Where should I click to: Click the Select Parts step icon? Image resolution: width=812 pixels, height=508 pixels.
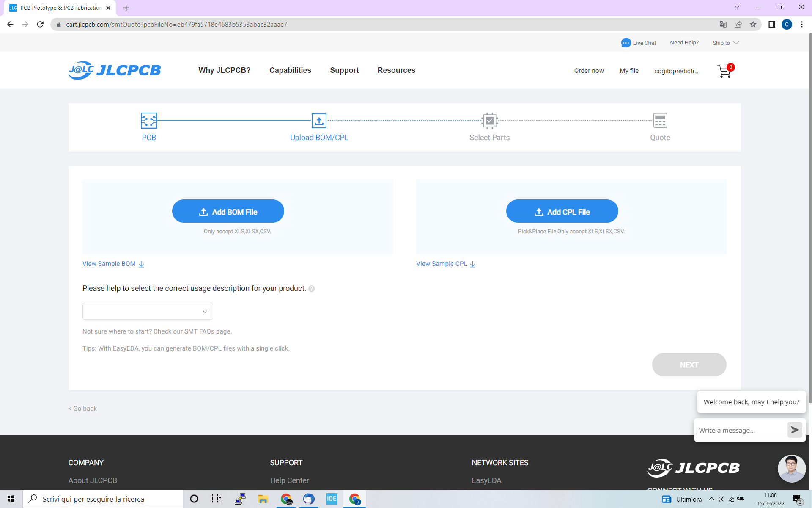click(x=489, y=121)
